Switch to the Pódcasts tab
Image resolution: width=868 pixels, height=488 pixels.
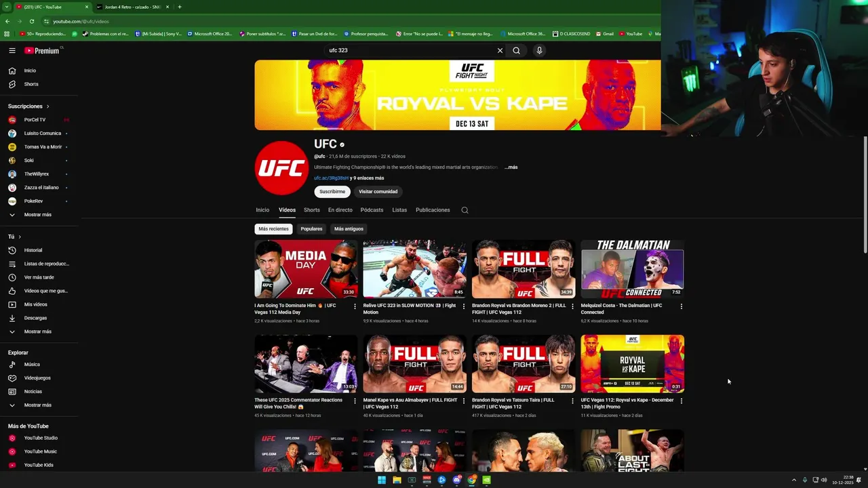coord(372,210)
